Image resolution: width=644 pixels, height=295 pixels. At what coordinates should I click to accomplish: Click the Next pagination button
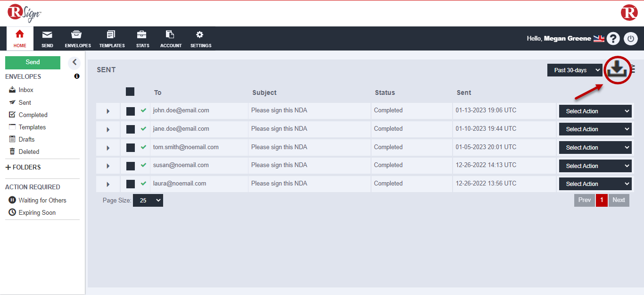(x=619, y=200)
